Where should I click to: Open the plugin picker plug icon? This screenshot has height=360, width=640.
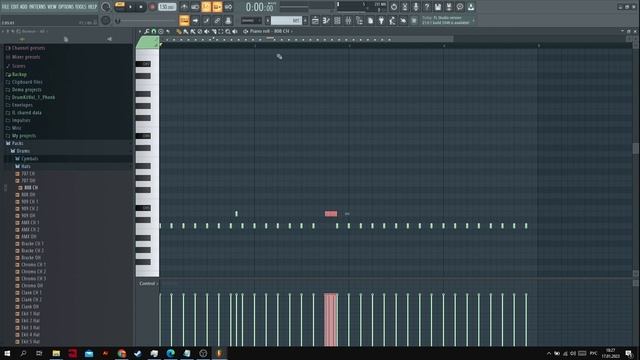381,20
